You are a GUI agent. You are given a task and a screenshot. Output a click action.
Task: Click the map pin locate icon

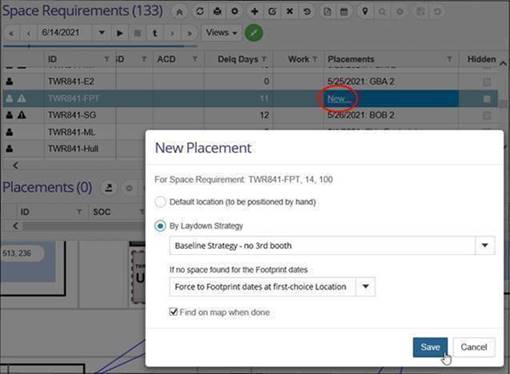coord(365,12)
